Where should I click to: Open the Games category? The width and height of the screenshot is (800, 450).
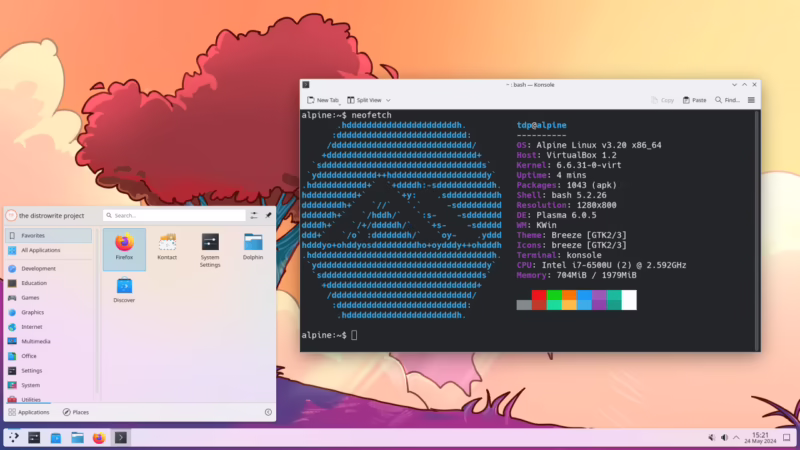48,297
